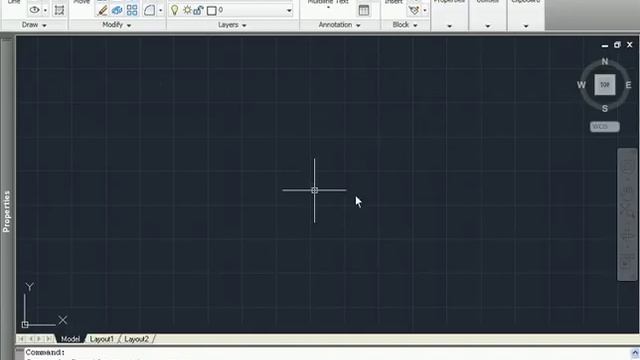Image resolution: width=640 pixels, height=360 pixels.
Task: Select the blue Explode tool icon
Action: pyautogui.click(x=117, y=10)
